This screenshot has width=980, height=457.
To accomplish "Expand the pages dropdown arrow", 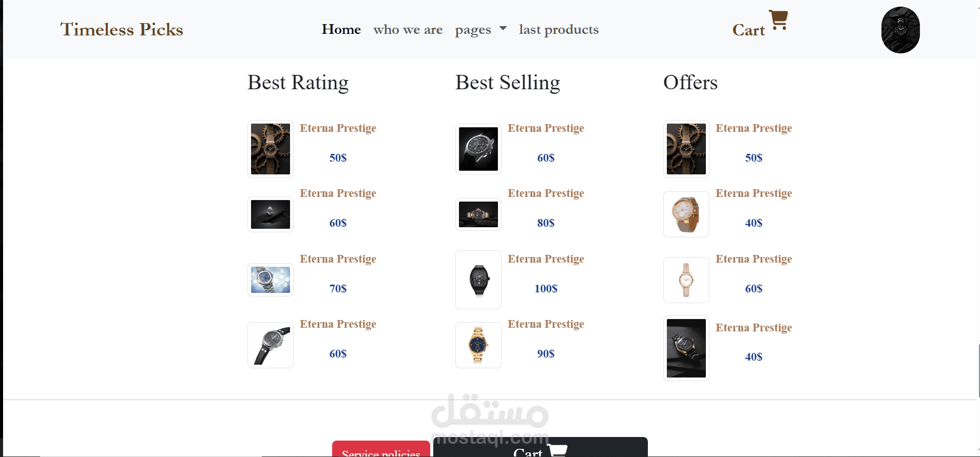I will [503, 29].
